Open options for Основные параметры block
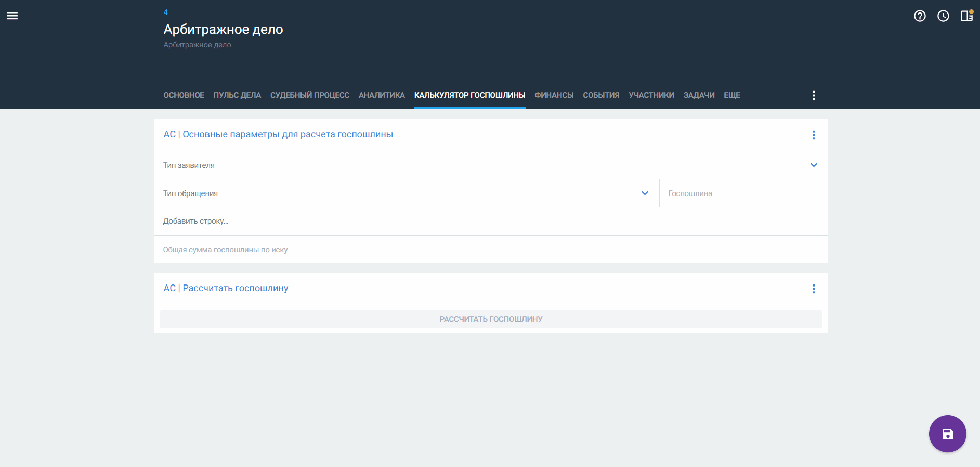Screen dimensions: 980x467 coord(814,135)
